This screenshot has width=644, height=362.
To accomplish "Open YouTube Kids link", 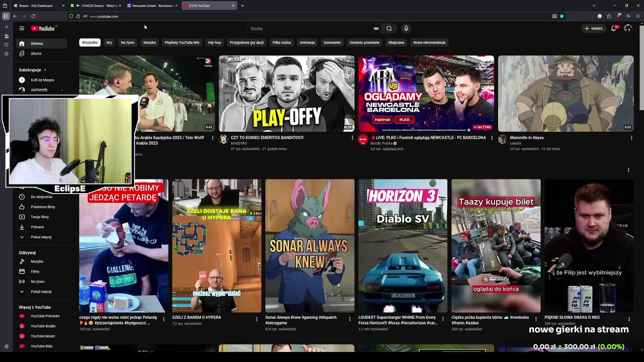I will click(40, 346).
